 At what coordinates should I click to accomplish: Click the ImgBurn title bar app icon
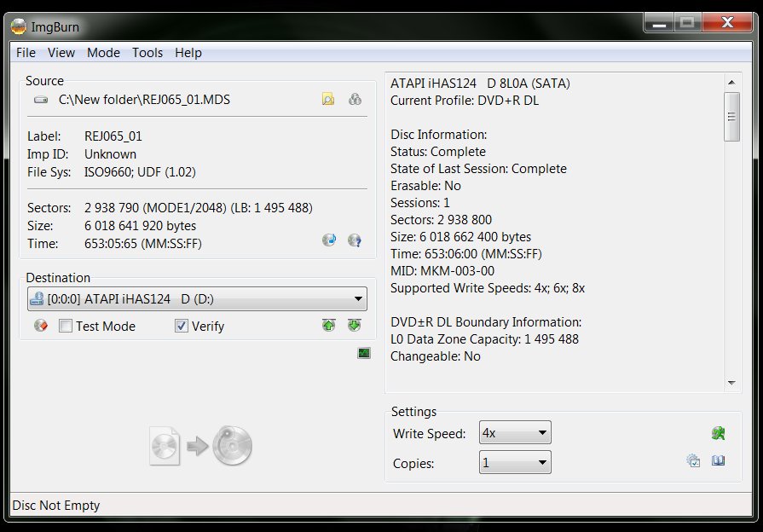(x=19, y=26)
